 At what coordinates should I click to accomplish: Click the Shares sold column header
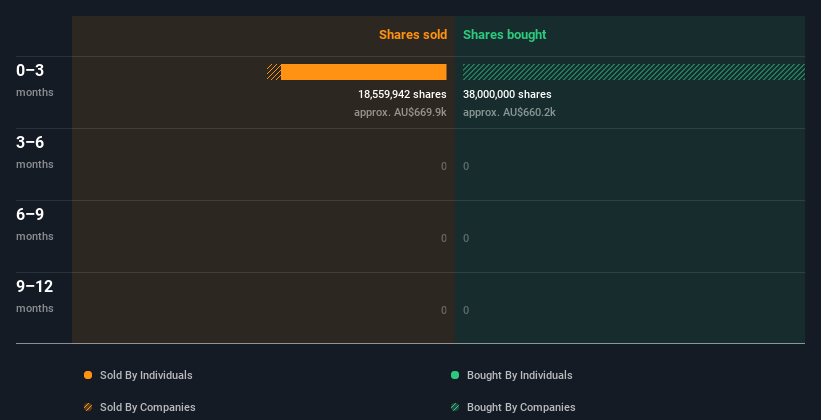click(413, 35)
